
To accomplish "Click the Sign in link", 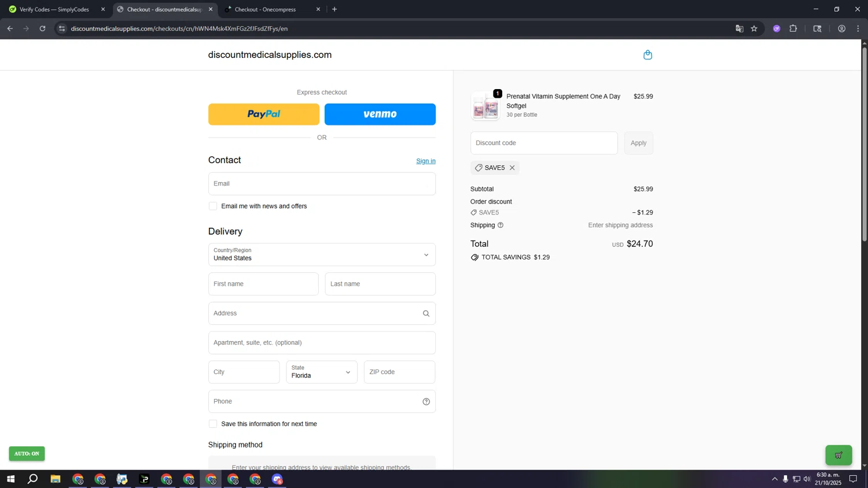I will point(426,161).
